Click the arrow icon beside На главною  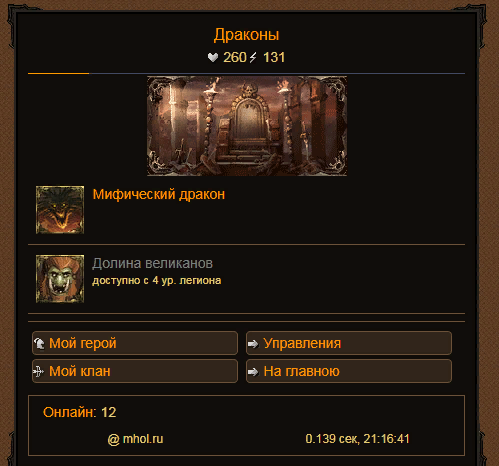(253, 372)
